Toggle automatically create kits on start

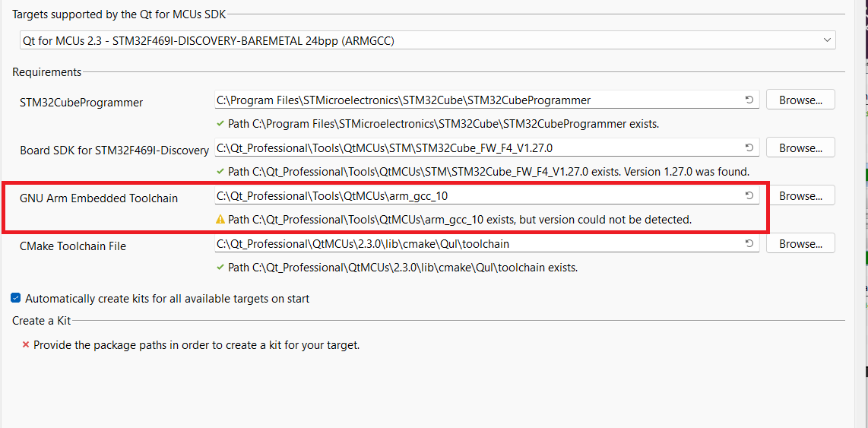15,299
